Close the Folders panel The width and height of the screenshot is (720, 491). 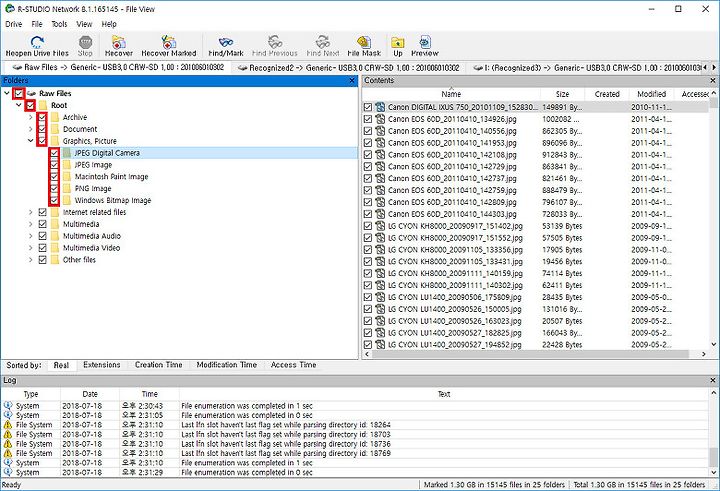(352, 81)
